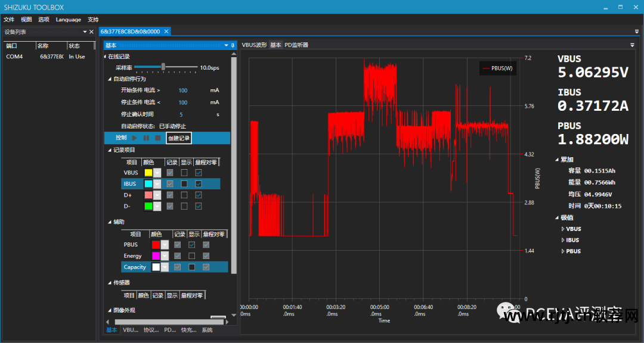Click the 采样率 sampling rate slider handle
This screenshot has width=644, height=343.
[x=163, y=67]
